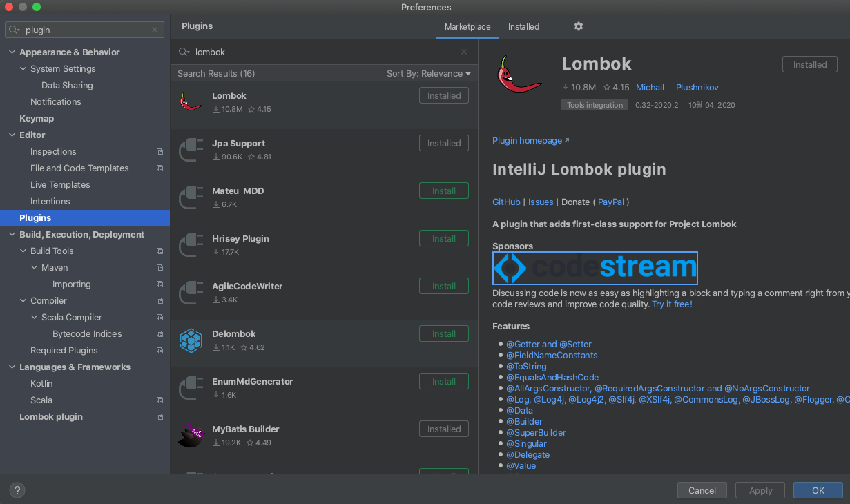Clear the lombok search text

[x=464, y=52]
